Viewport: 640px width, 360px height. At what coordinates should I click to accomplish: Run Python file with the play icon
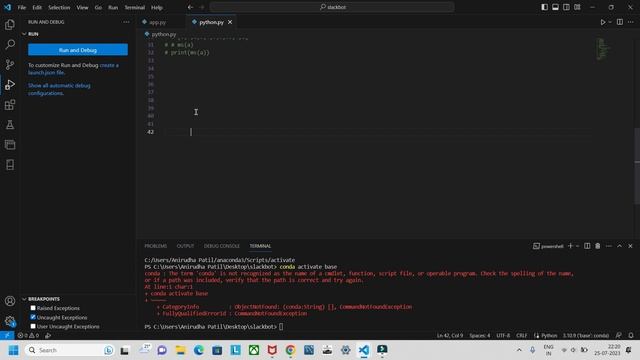pos(603,22)
